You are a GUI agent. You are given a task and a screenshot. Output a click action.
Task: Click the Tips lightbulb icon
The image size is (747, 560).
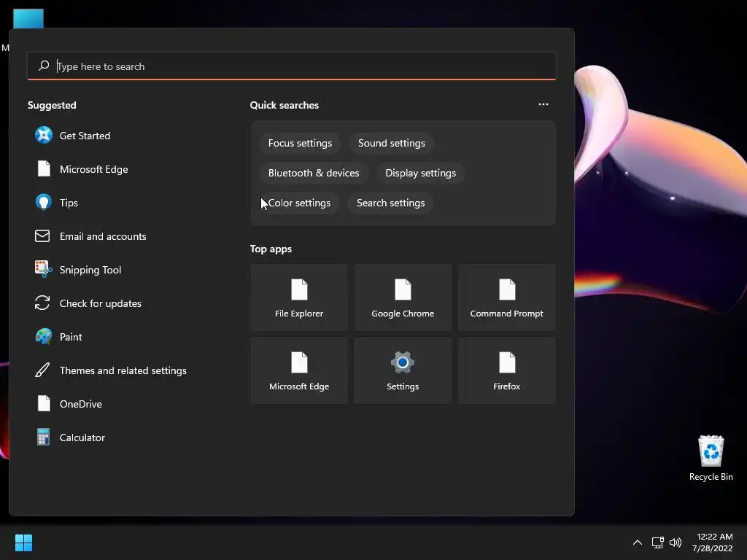coord(43,202)
